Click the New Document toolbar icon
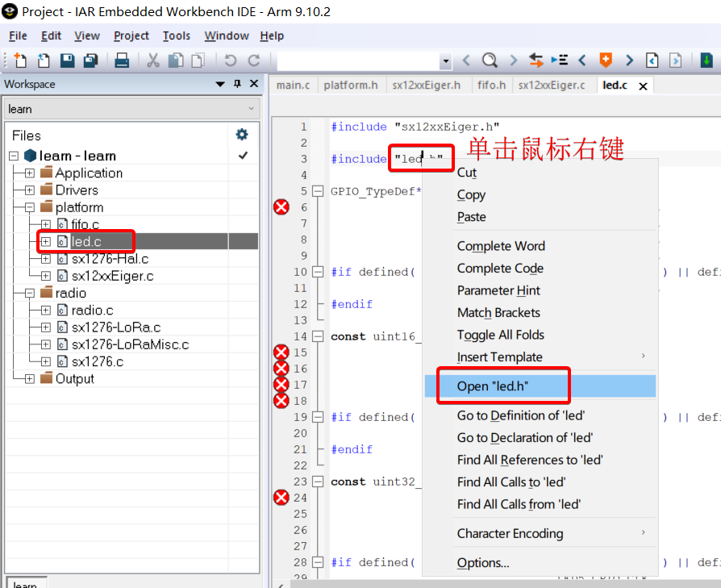 pos(20,60)
